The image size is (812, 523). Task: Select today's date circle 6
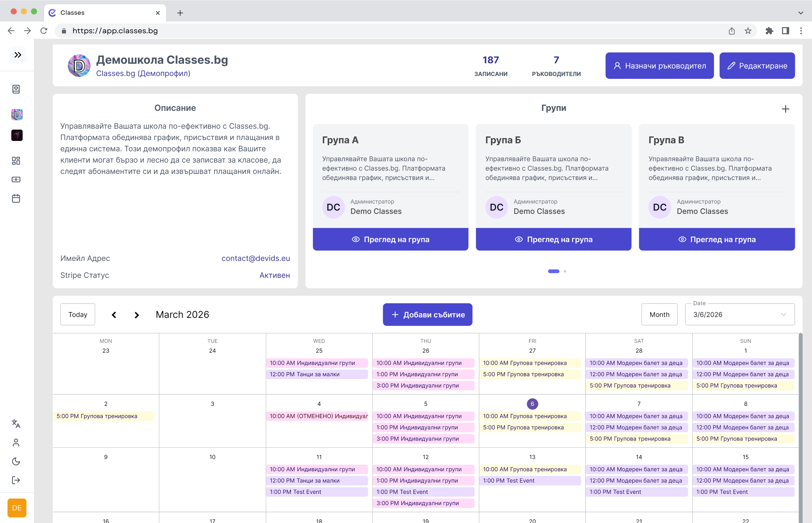click(x=532, y=404)
